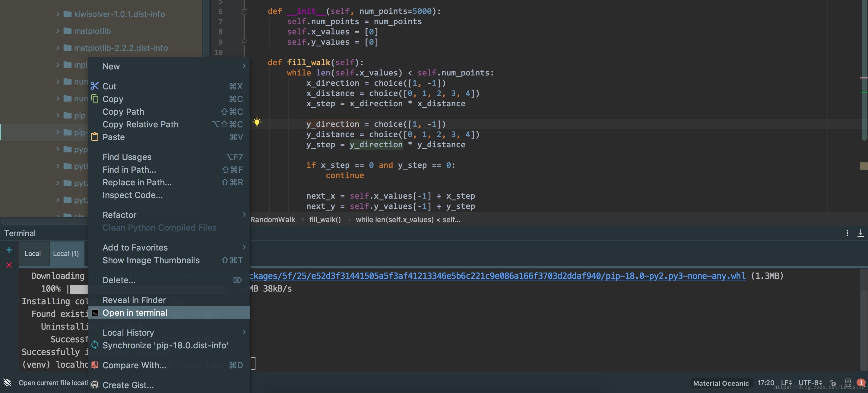The height and width of the screenshot is (393, 868).
Task: Click the Create Gist icon
Action: coord(93,385)
